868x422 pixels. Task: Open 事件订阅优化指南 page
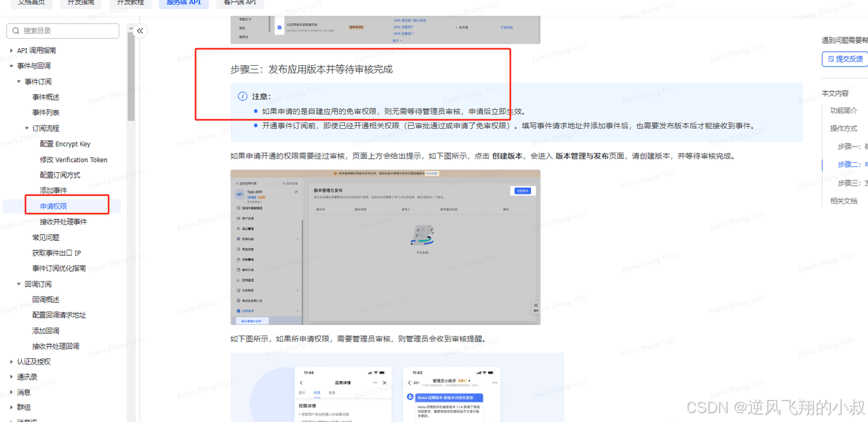click(x=59, y=269)
